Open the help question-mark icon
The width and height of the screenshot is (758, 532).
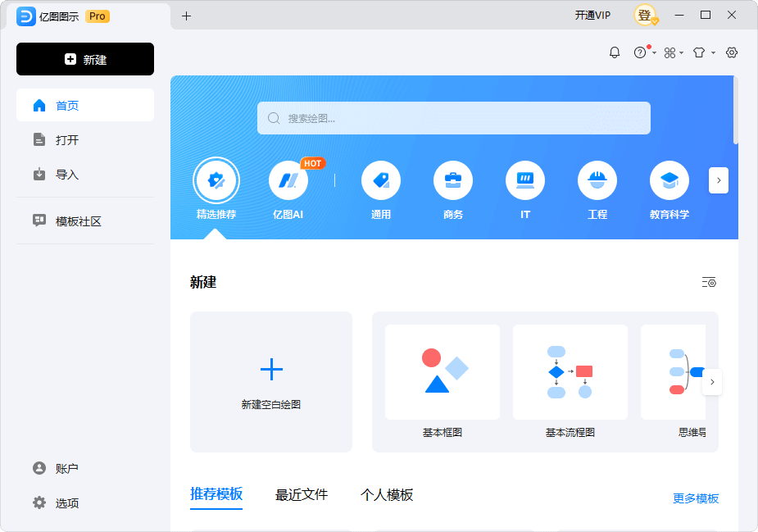[x=640, y=52]
